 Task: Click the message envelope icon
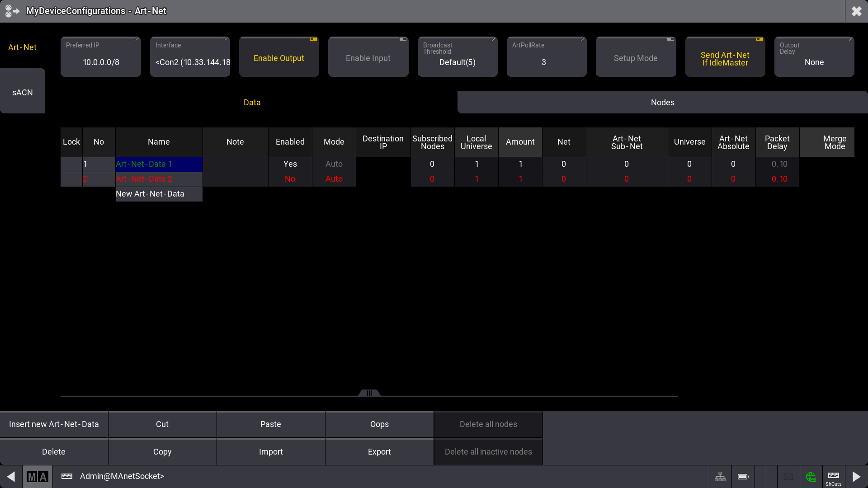pos(788,477)
